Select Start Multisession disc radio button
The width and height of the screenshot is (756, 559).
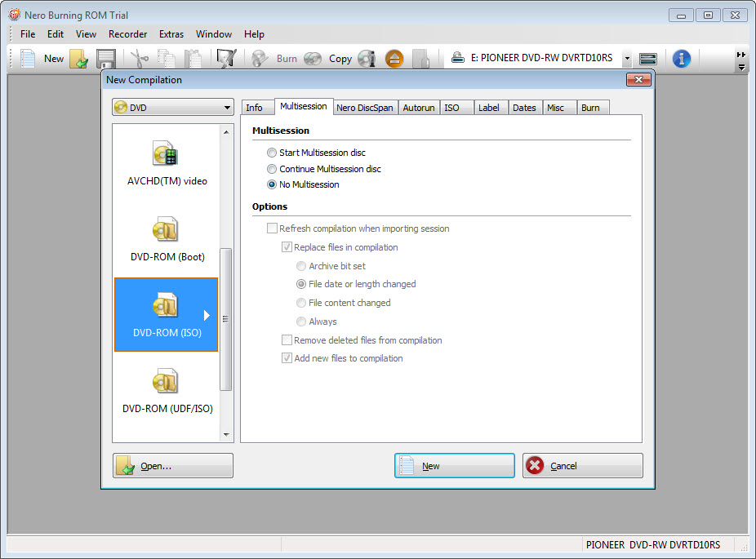pos(272,153)
